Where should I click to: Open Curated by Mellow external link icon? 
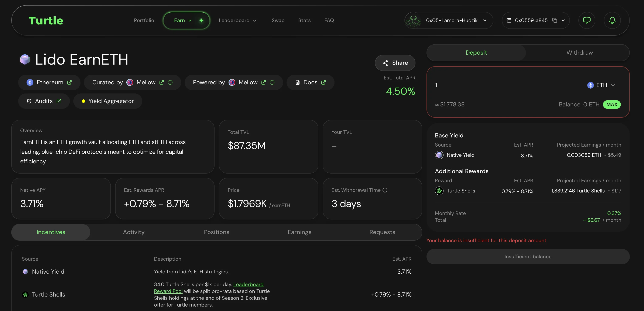pyautogui.click(x=161, y=82)
